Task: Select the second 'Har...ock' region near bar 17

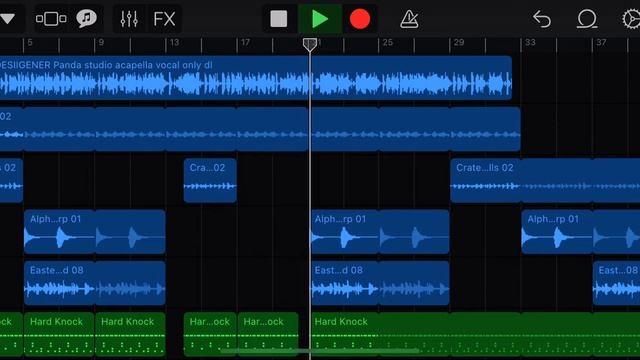Action: (268, 334)
